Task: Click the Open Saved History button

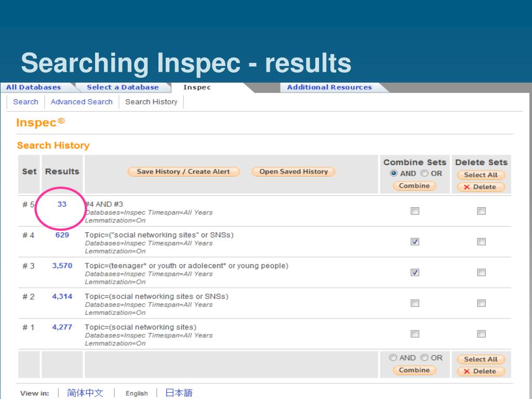Action: [x=294, y=171]
